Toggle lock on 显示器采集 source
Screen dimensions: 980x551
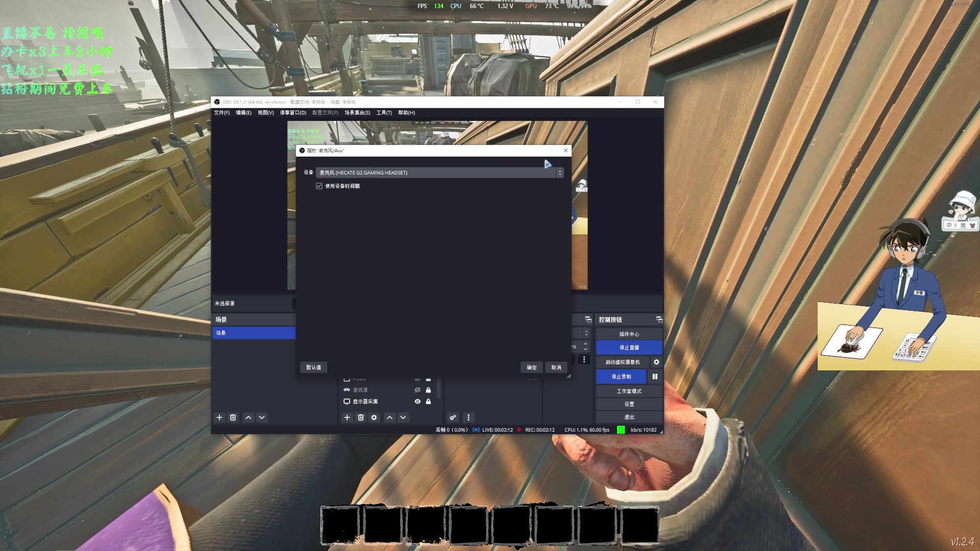(429, 402)
